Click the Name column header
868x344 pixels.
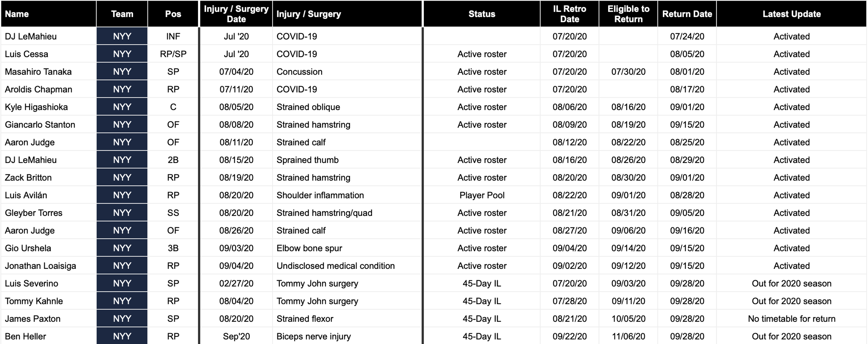point(49,14)
